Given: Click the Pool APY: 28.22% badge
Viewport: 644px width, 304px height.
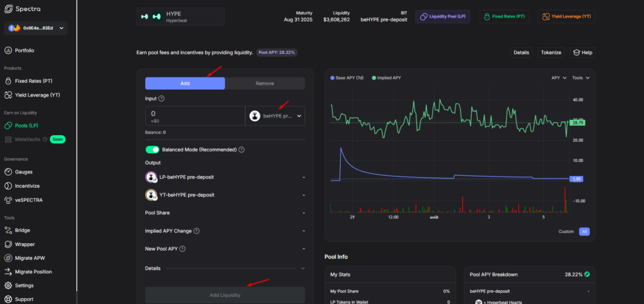Looking at the screenshot, I should point(277,53).
